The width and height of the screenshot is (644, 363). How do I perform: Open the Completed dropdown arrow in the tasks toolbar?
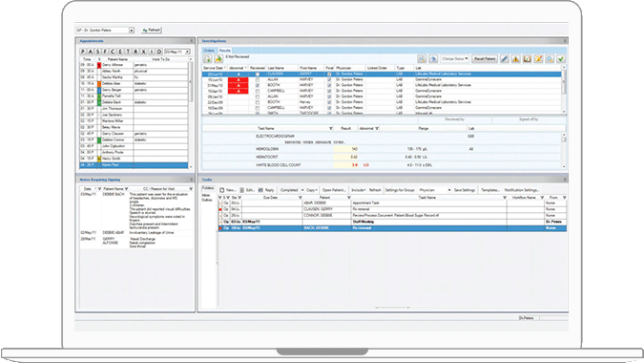point(302,190)
